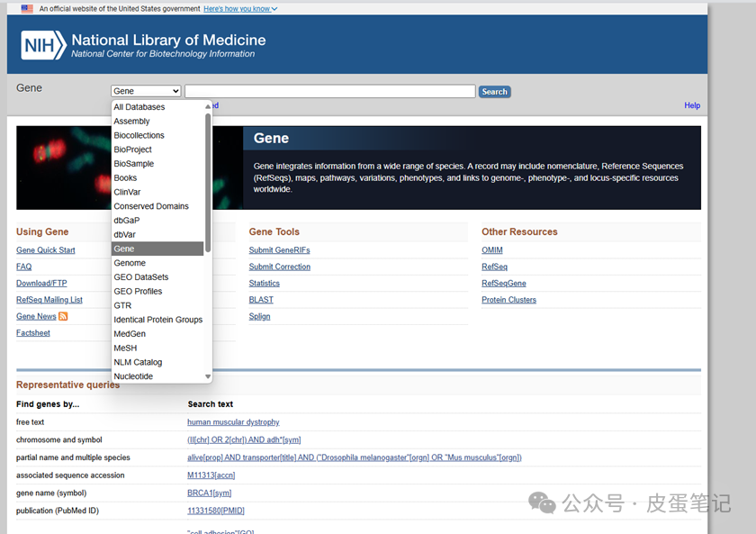Screen dimensions: 756x534
Task: Click the National Library of Medicine title
Action: tap(168, 40)
